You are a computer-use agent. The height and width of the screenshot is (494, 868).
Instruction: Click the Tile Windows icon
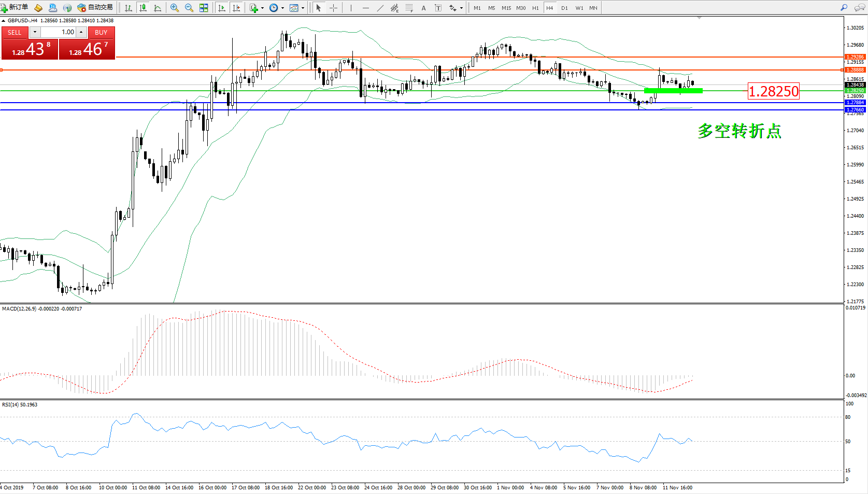click(x=204, y=8)
